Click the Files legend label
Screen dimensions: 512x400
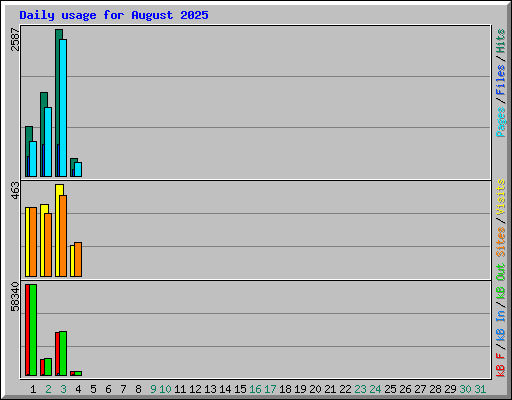click(x=500, y=80)
